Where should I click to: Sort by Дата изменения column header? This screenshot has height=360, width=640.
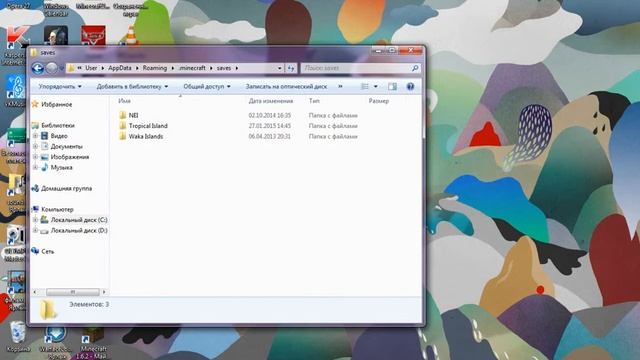pyautogui.click(x=271, y=101)
